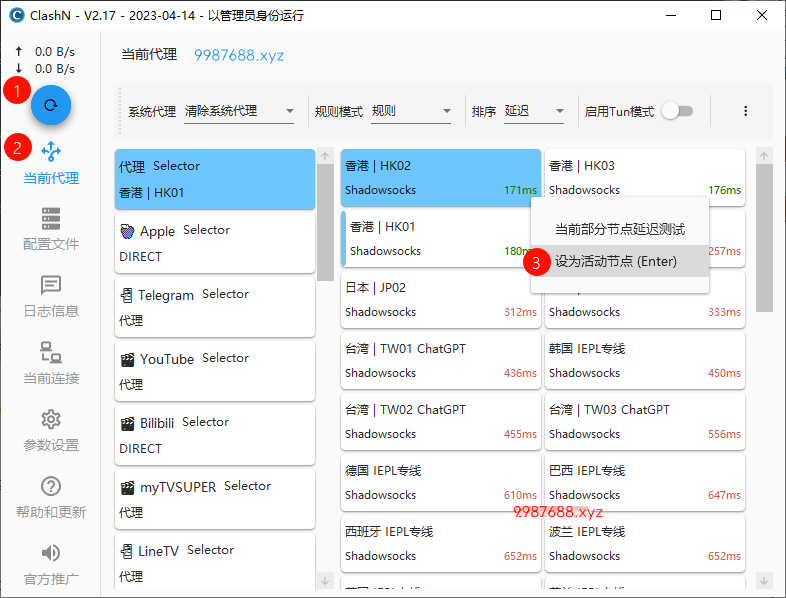Click the LineTV group icon
Screen dimensions: 786x598
pyautogui.click(x=126, y=551)
